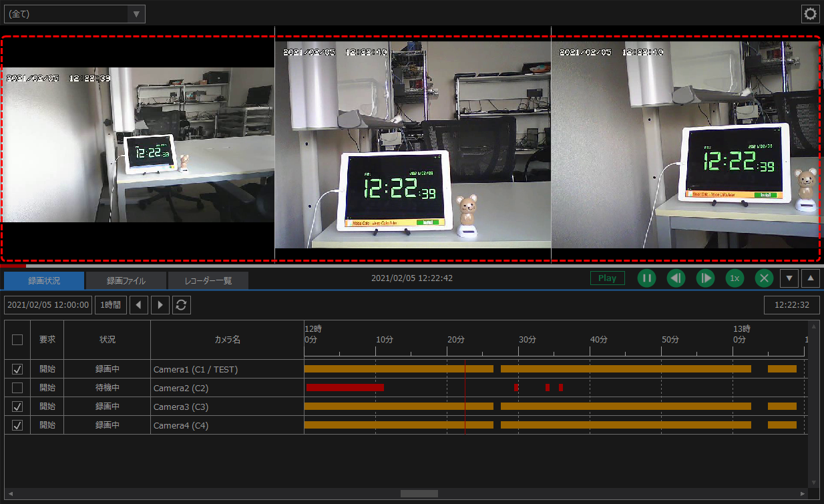The width and height of the screenshot is (824, 504).
Task: Step backward one frame
Action: (676, 278)
